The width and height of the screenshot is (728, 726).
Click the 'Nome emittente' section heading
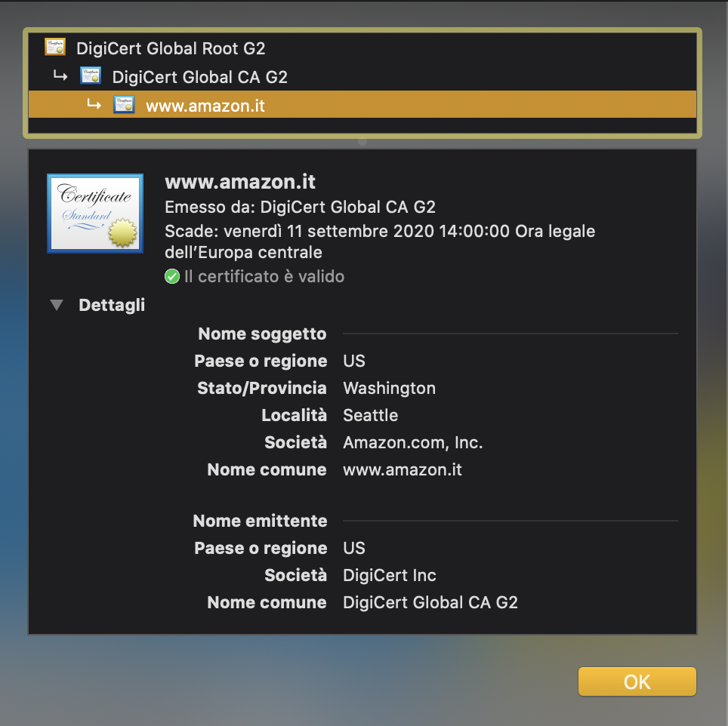[x=260, y=521]
